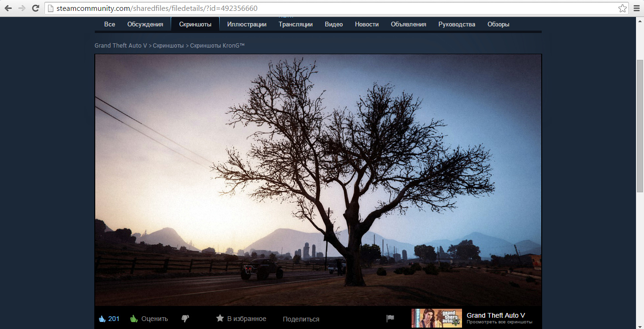This screenshot has width=644, height=329.
Task: Add to favorites with В избранное
Action: [x=241, y=319]
